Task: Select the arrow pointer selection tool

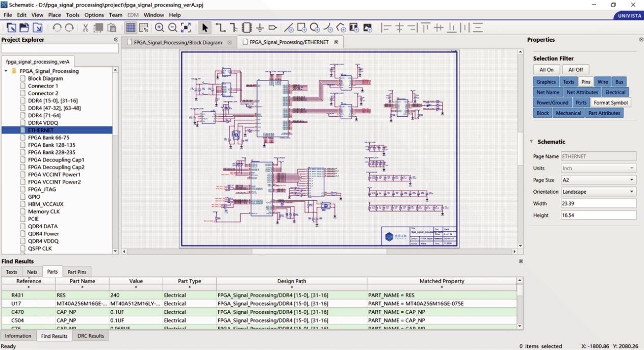Action: coord(205,28)
